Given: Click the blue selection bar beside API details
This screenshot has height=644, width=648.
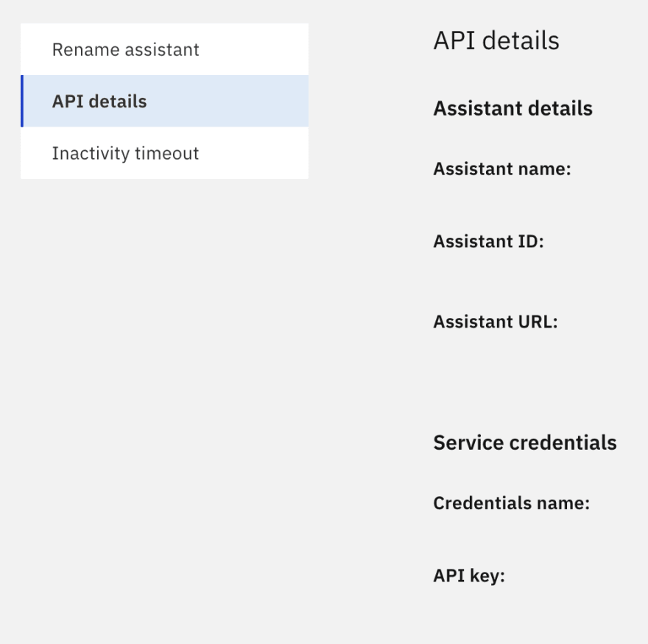Looking at the screenshot, I should [22, 102].
